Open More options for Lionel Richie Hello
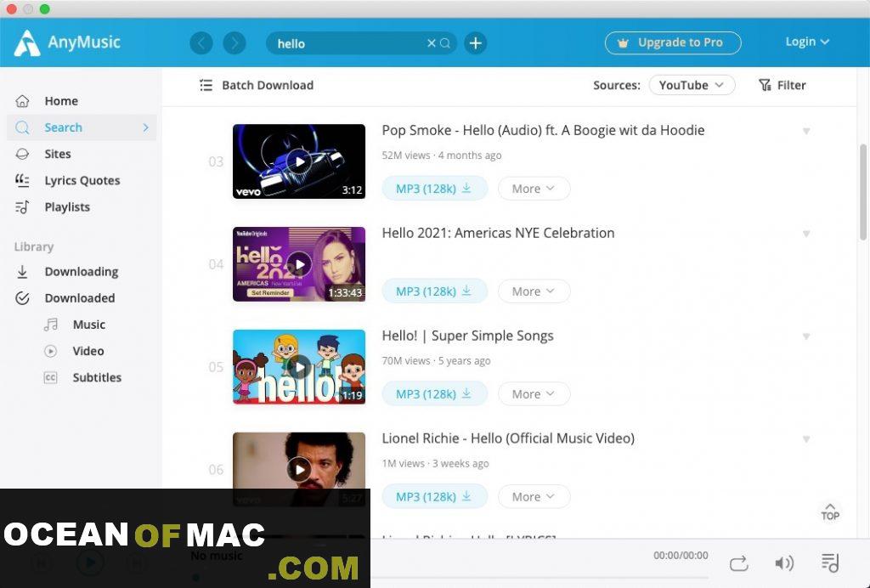This screenshot has height=588, width=870. tap(534, 496)
